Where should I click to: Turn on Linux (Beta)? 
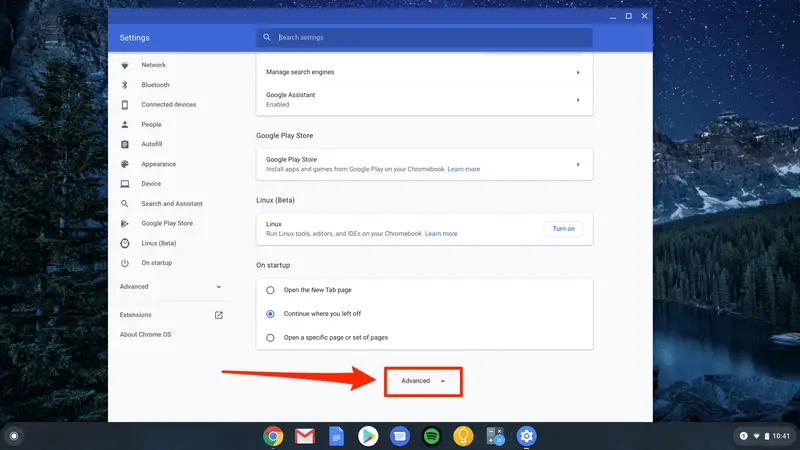click(x=564, y=229)
